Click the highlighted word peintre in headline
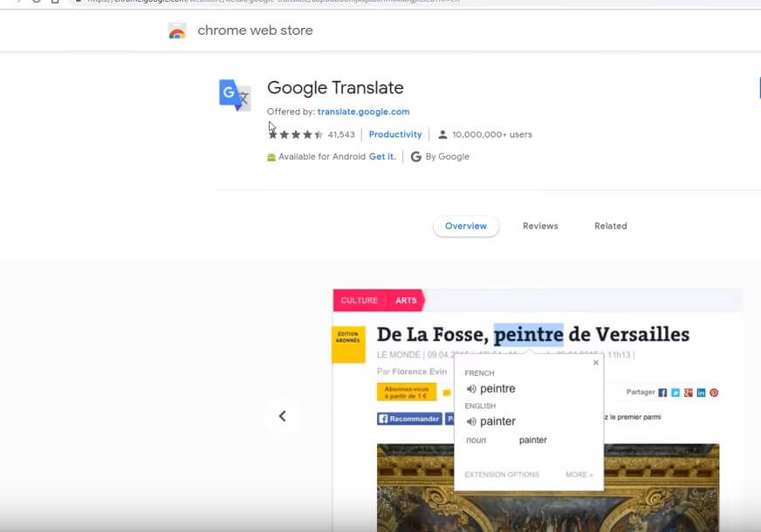 [529, 334]
